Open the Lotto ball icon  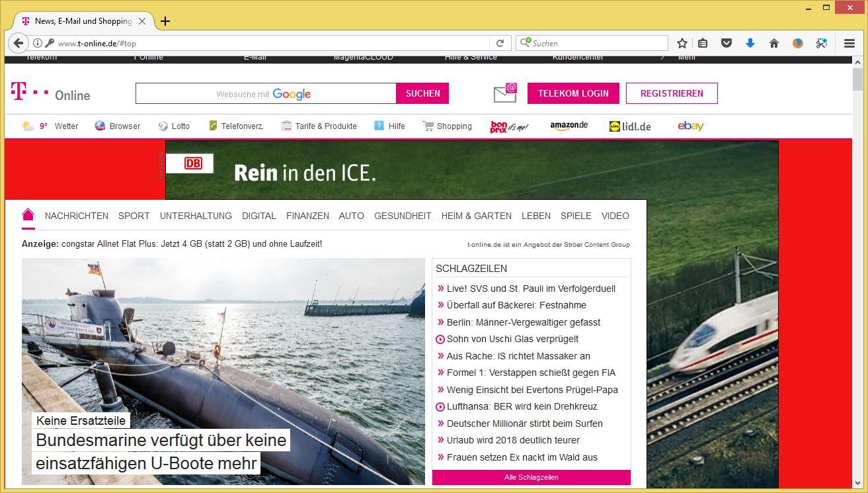click(x=163, y=126)
